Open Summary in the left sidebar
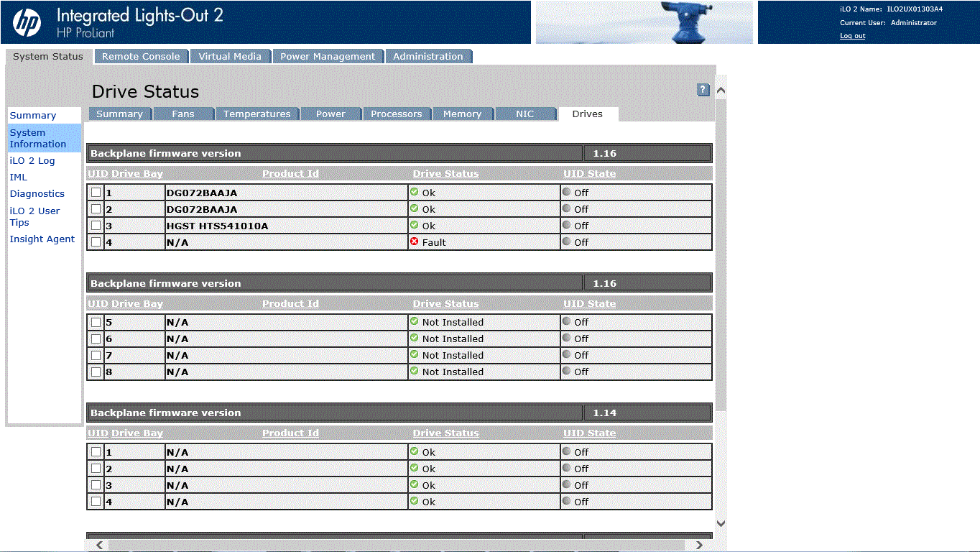The width and height of the screenshot is (980, 552). (33, 115)
